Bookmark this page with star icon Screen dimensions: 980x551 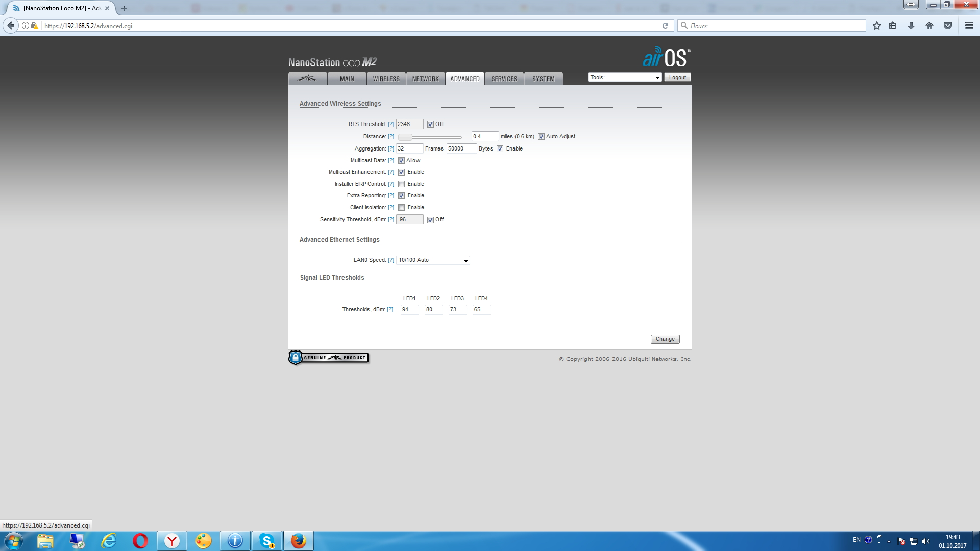point(876,26)
